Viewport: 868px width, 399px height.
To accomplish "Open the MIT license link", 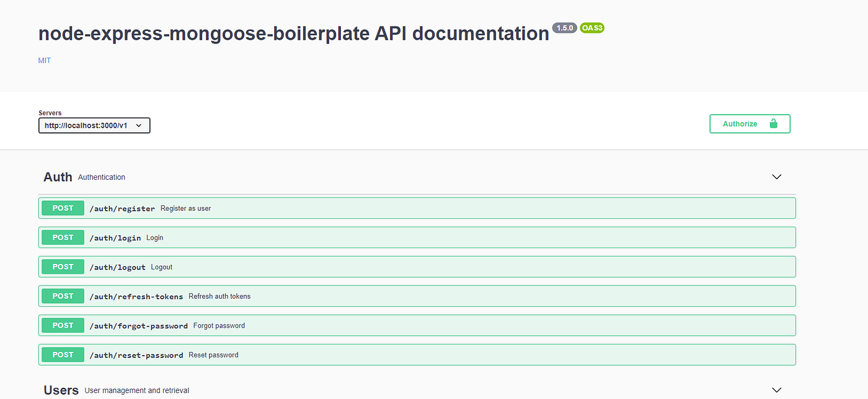I will click(44, 60).
